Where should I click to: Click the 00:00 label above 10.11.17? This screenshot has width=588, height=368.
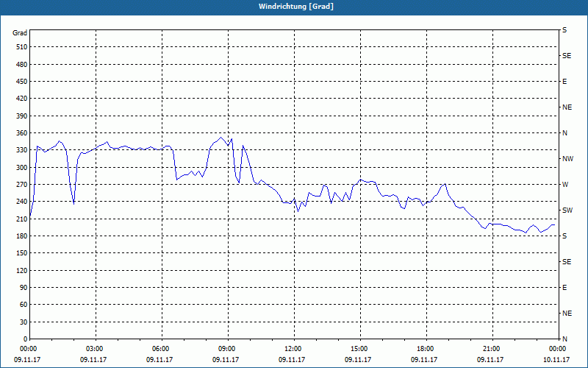pos(559,349)
